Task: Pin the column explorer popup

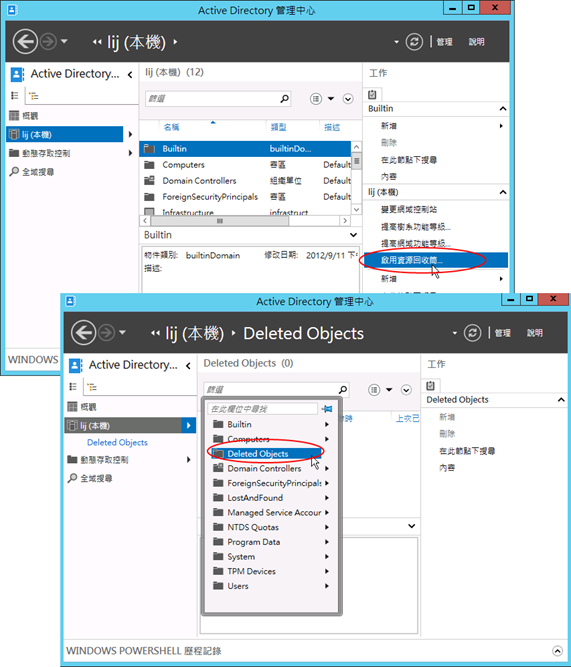Action: coord(327,409)
